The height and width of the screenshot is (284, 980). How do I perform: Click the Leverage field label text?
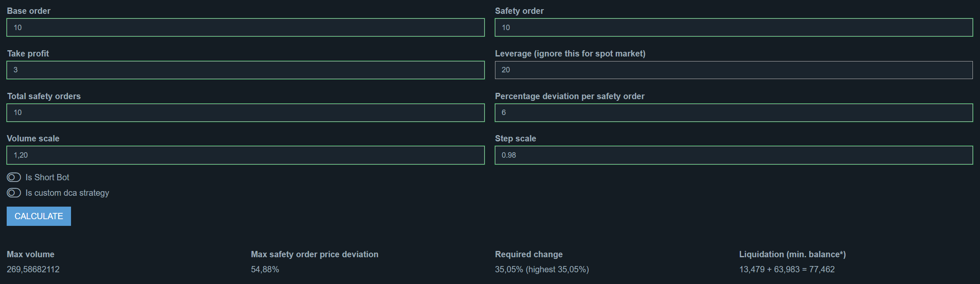[x=570, y=54]
